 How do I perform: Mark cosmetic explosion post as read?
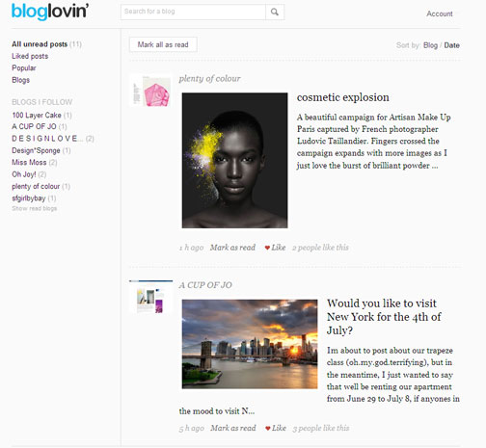(232, 248)
